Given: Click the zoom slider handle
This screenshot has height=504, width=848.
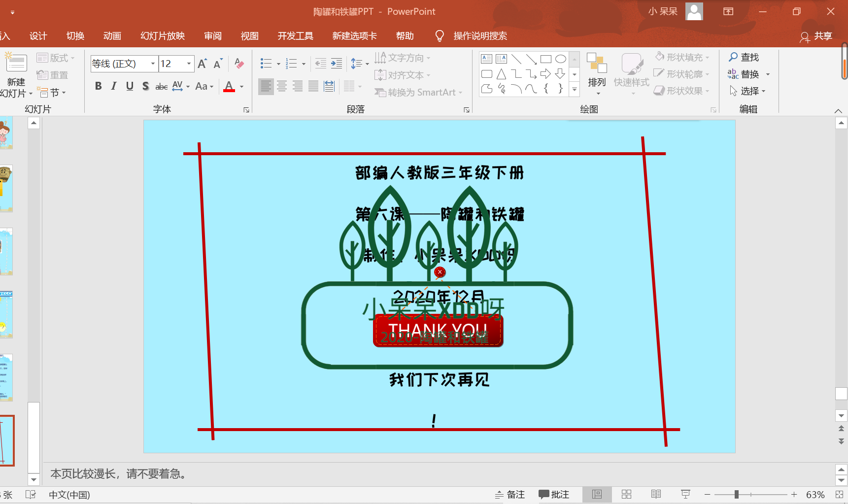Looking at the screenshot, I should (x=737, y=494).
